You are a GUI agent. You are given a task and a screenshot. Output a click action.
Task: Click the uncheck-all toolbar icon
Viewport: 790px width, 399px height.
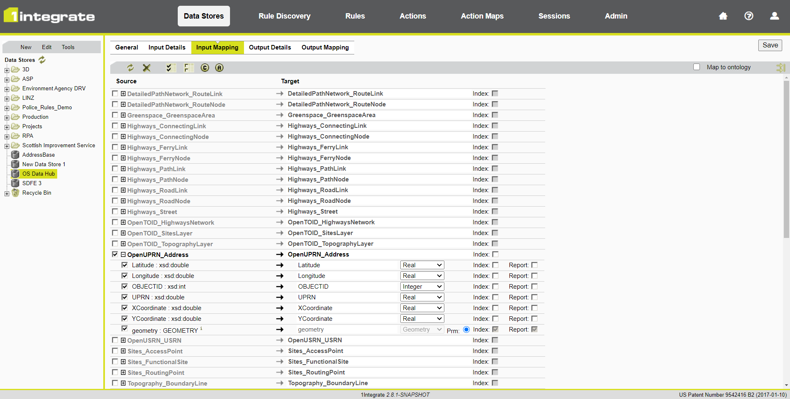point(187,68)
